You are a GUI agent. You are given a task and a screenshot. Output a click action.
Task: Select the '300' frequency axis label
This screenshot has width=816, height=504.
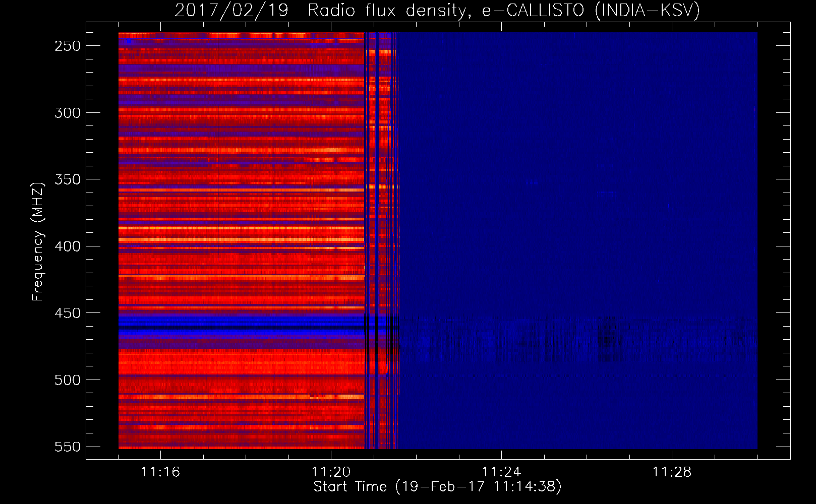click(68, 113)
